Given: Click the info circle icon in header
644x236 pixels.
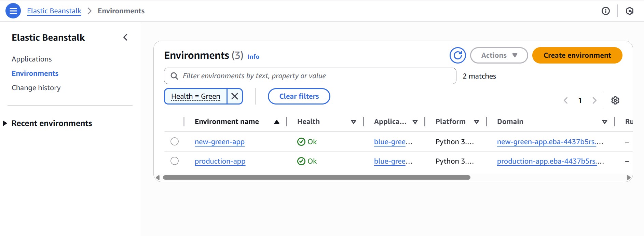Looking at the screenshot, I should point(605,11).
